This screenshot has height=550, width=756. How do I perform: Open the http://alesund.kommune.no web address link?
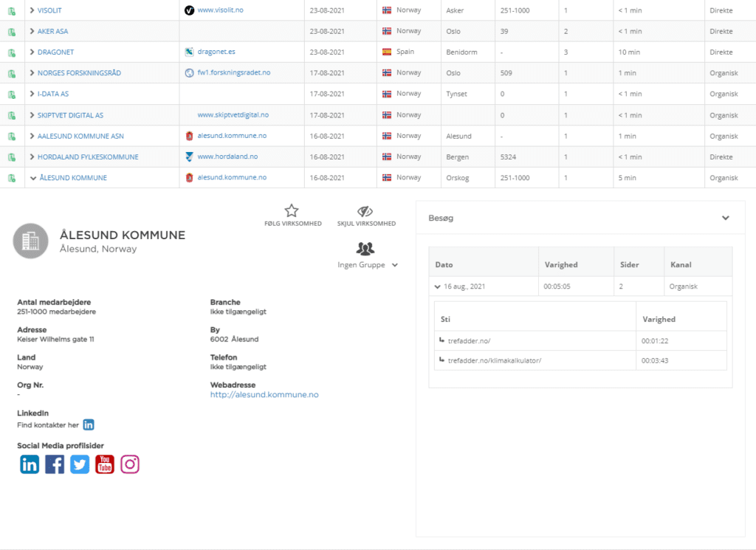[x=264, y=394]
